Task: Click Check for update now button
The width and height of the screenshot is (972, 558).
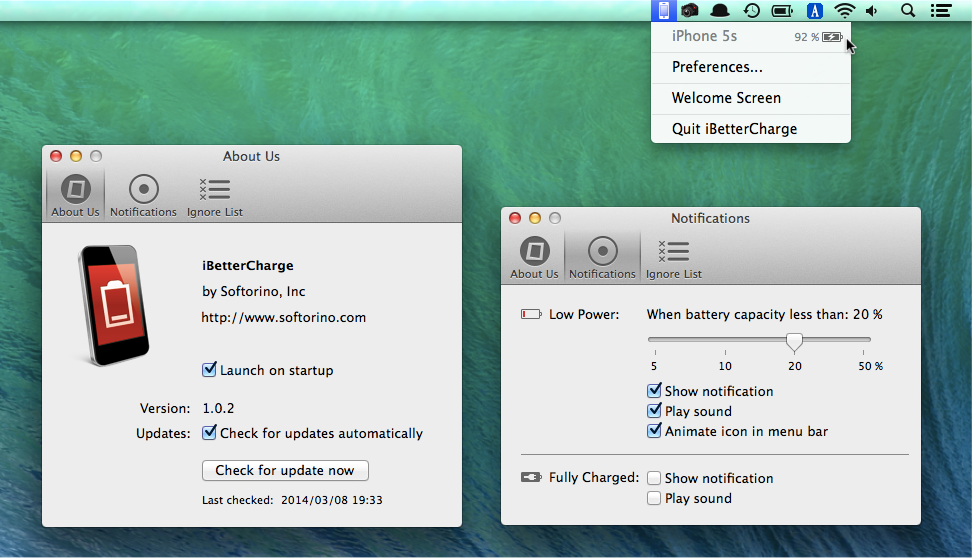Action: click(x=285, y=471)
